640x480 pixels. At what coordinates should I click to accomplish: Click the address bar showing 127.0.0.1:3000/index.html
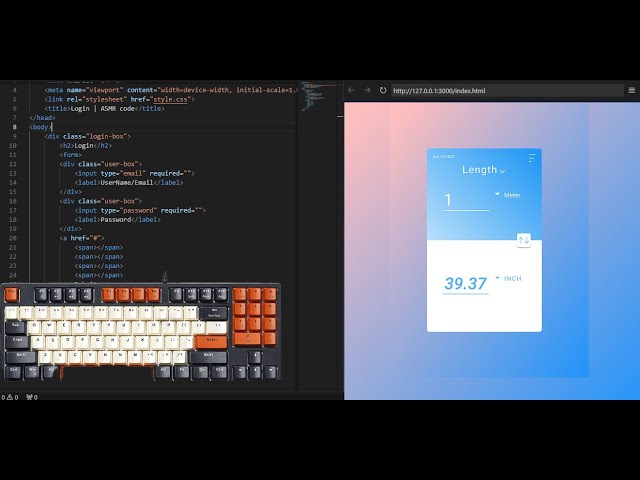(x=507, y=90)
